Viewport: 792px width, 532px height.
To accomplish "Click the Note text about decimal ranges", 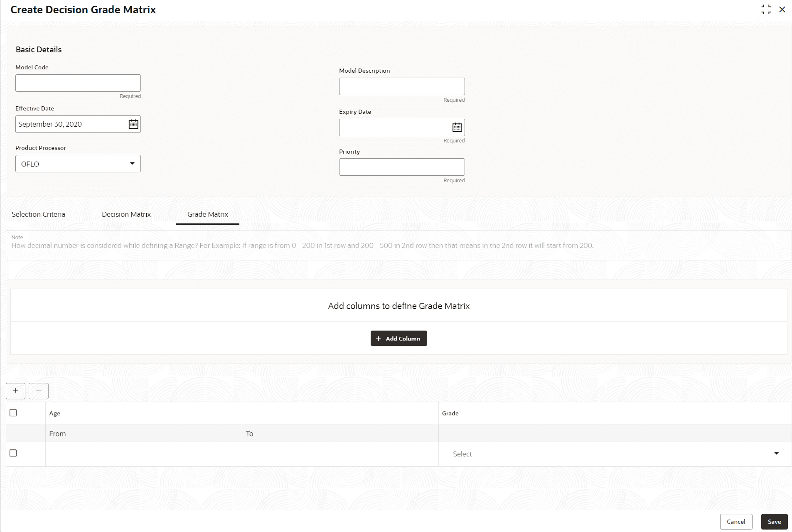I will tap(303, 245).
